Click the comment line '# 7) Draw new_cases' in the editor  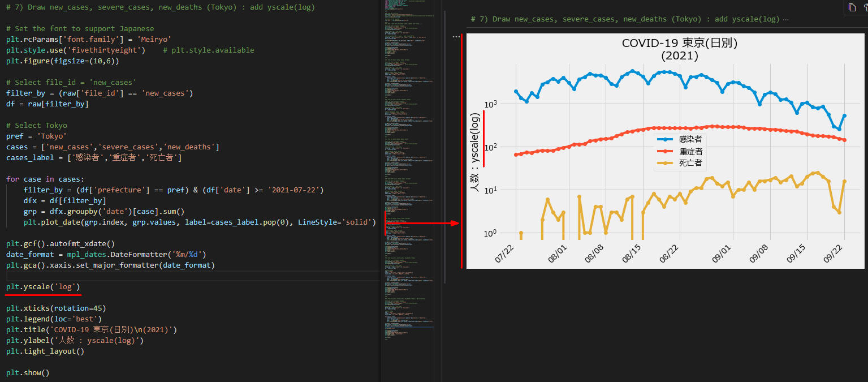pos(161,7)
